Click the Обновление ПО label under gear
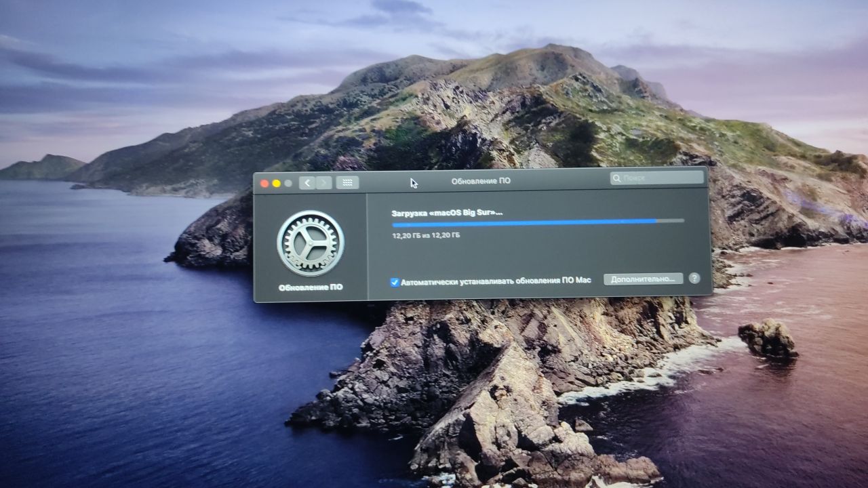 (x=311, y=287)
